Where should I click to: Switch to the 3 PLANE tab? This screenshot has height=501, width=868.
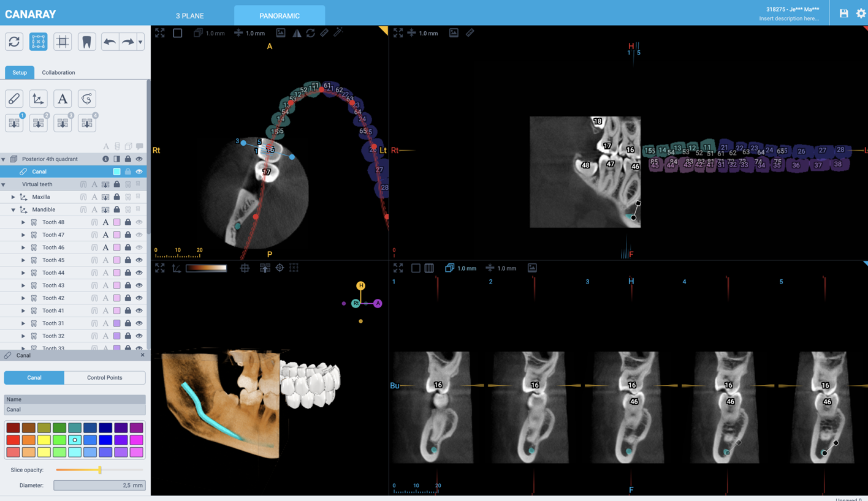pos(189,16)
